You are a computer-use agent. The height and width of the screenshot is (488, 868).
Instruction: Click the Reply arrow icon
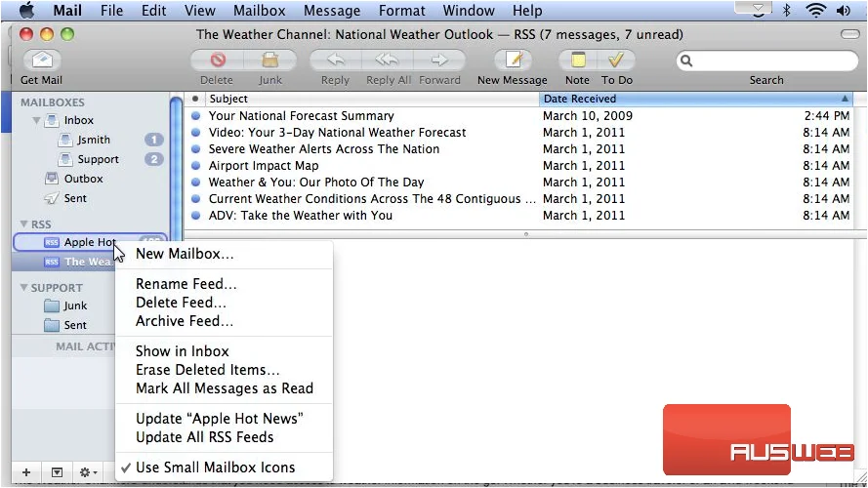point(336,60)
